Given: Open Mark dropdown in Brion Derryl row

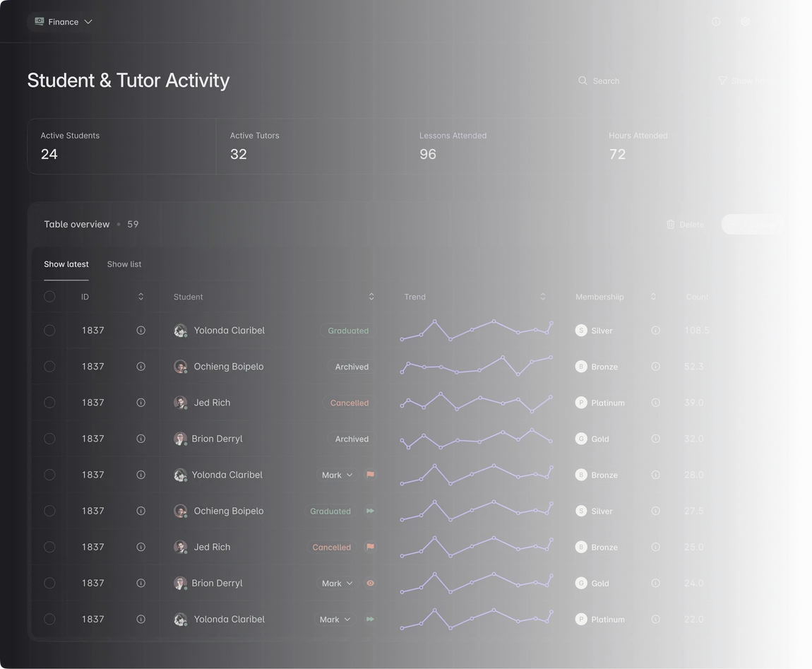Looking at the screenshot, I should pyautogui.click(x=337, y=583).
